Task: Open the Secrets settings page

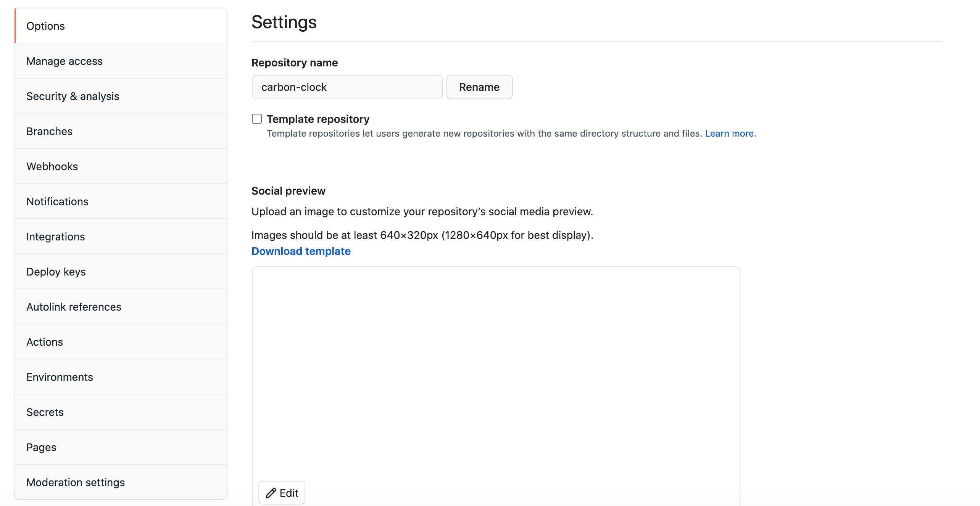Action: (x=45, y=412)
